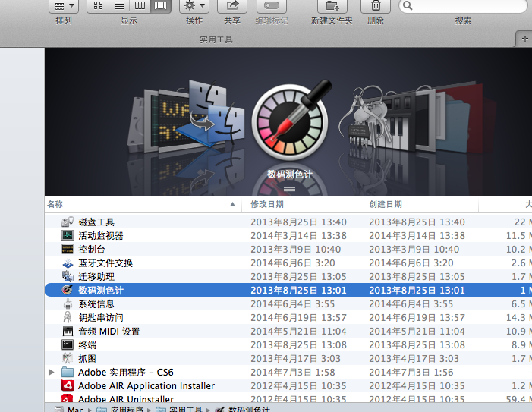532x412 pixels.
Task: Open the 排列 arrange dropdown
Action: (x=64, y=6)
